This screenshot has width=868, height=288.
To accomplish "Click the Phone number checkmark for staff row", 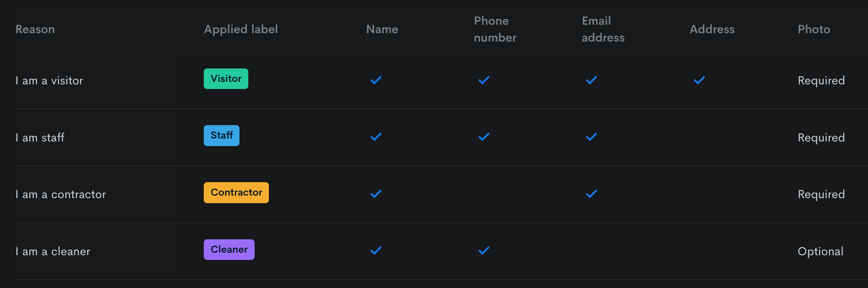I will pos(484,137).
